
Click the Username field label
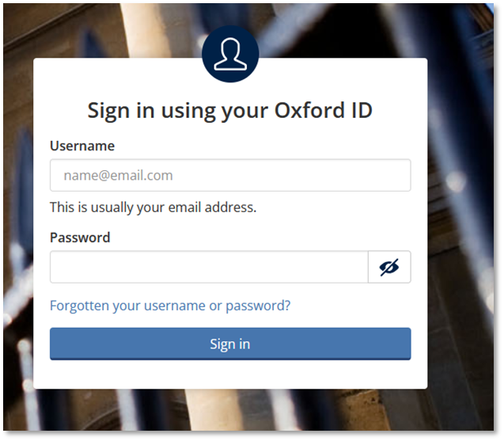[x=82, y=146]
